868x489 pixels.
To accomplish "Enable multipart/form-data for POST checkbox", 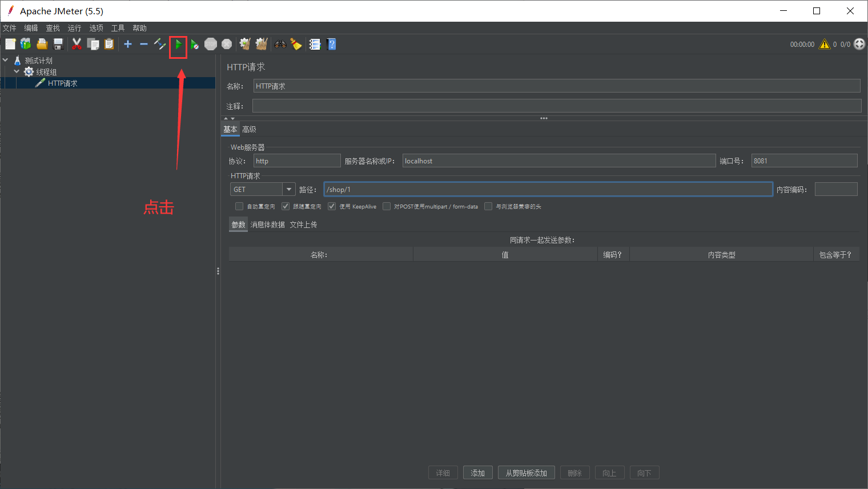I will point(387,206).
